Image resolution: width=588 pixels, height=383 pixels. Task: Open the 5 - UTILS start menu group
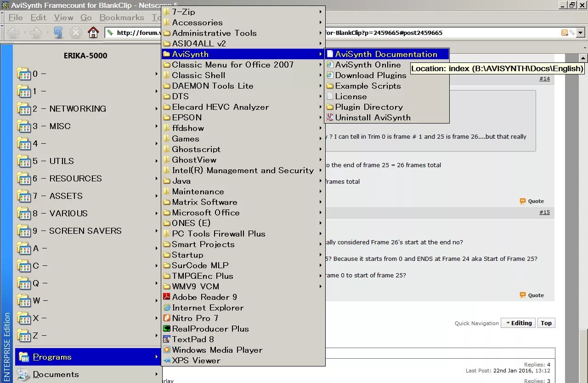tap(87, 161)
